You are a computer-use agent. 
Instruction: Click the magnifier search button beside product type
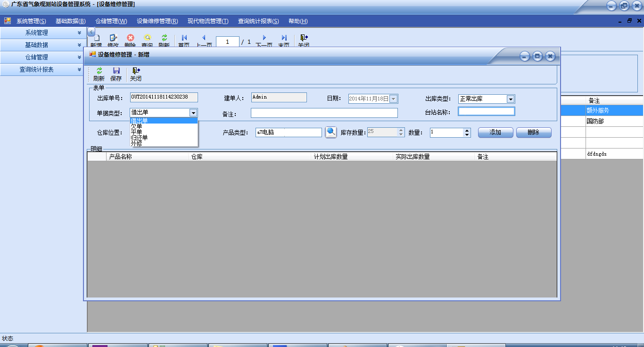click(331, 132)
